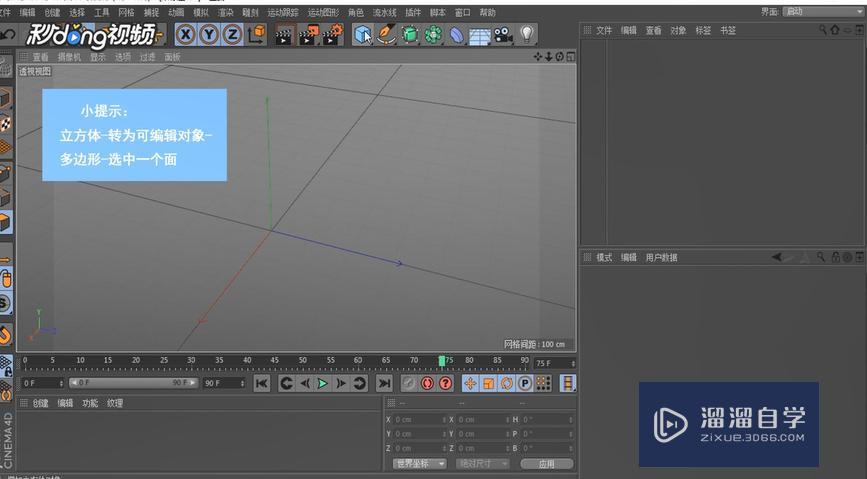Open the timeline filmstrip icon
867x479 pixels.
coord(568,383)
